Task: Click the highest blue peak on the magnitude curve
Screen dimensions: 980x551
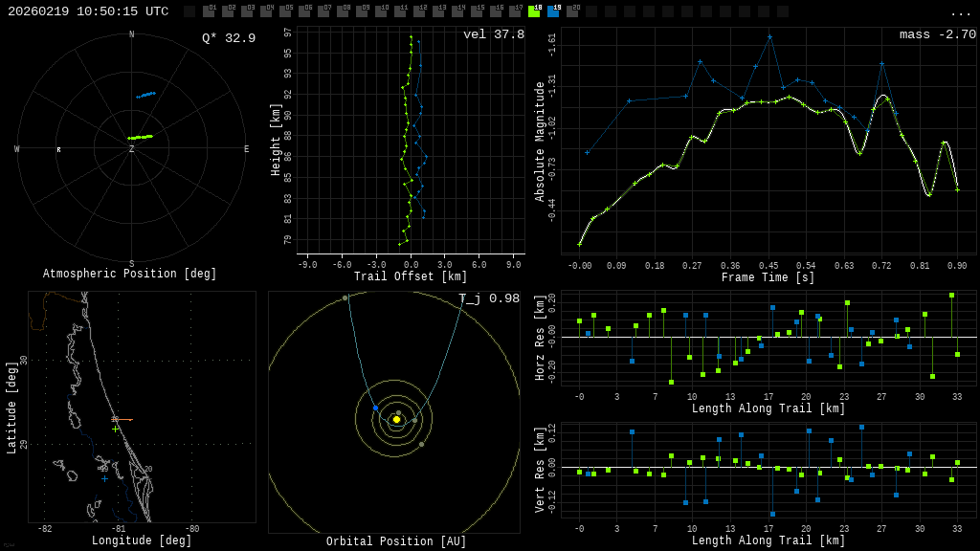Action: coord(769,37)
